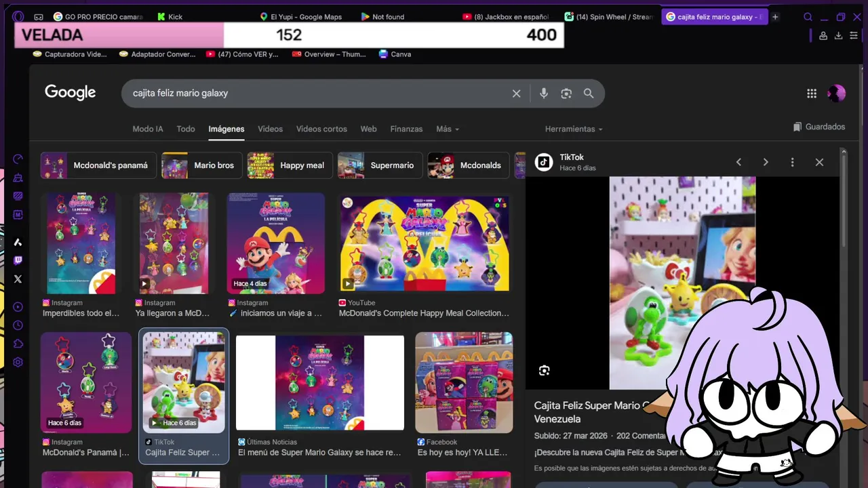868x488 pixels.
Task: Clear the Google search box text
Action: 516,94
